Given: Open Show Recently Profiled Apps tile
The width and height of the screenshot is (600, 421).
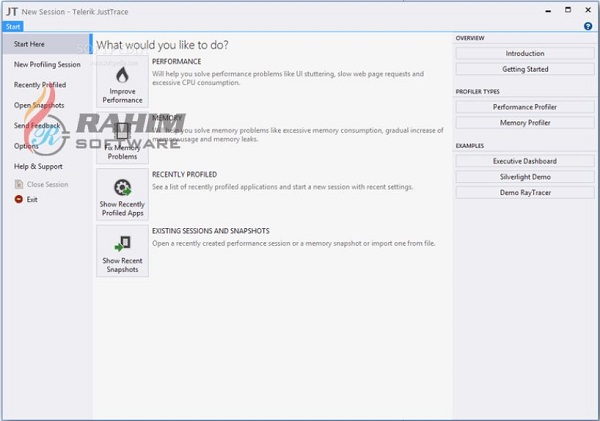Looking at the screenshot, I should pyautogui.click(x=122, y=194).
